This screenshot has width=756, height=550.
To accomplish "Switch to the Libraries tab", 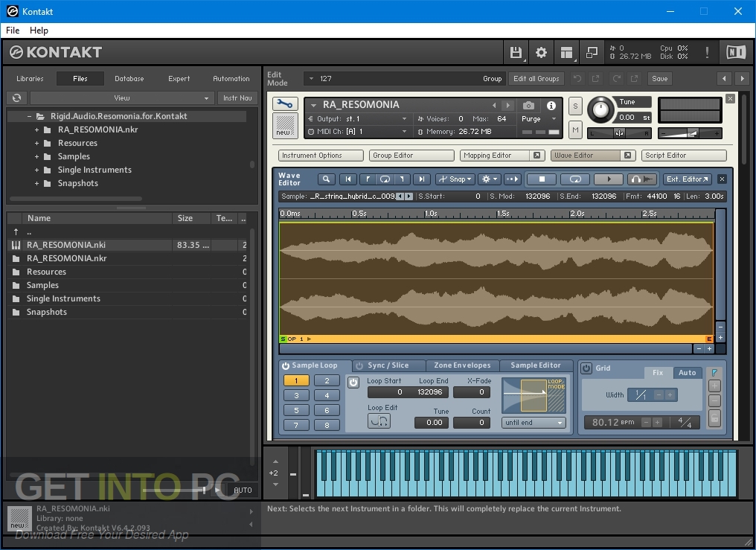I will tap(30, 79).
